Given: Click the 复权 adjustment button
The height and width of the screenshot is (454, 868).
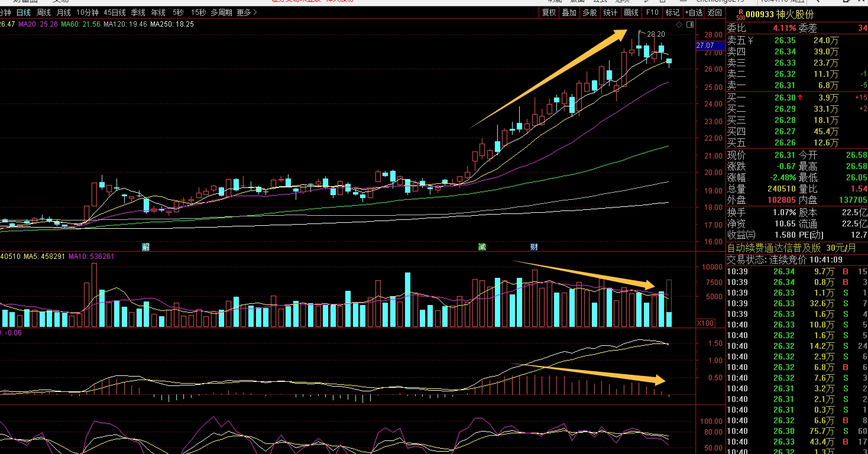Looking at the screenshot, I should pyautogui.click(x=549, y=12).
